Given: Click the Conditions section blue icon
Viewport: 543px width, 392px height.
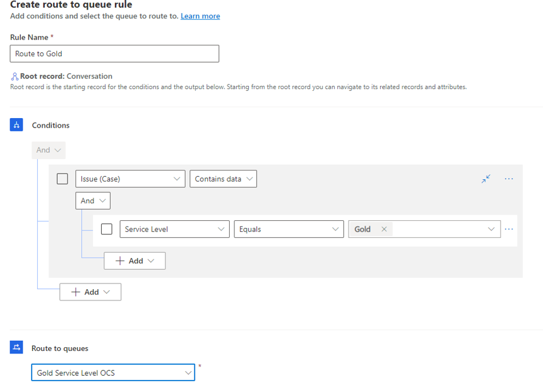Looking at the screenshot, I should [x=16, y=125].
